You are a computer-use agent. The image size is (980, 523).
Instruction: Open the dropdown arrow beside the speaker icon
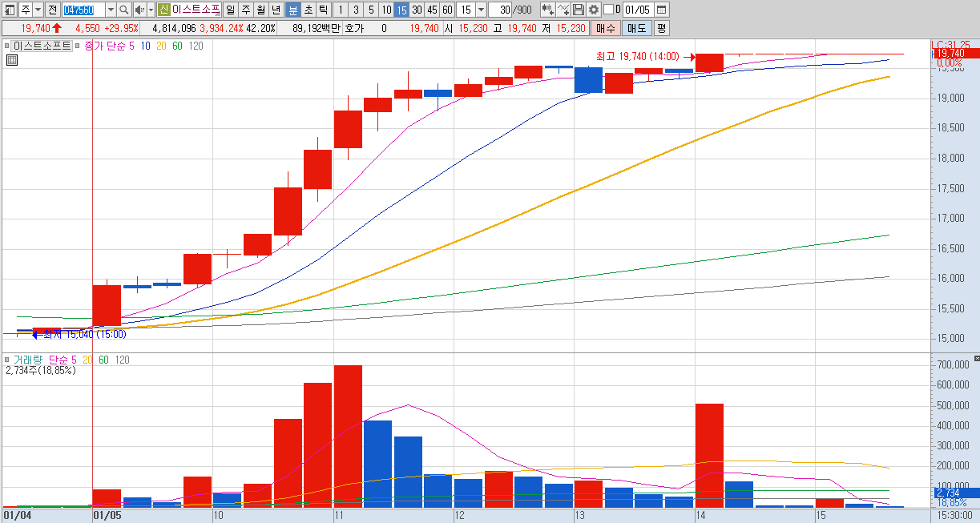[151, 10]
